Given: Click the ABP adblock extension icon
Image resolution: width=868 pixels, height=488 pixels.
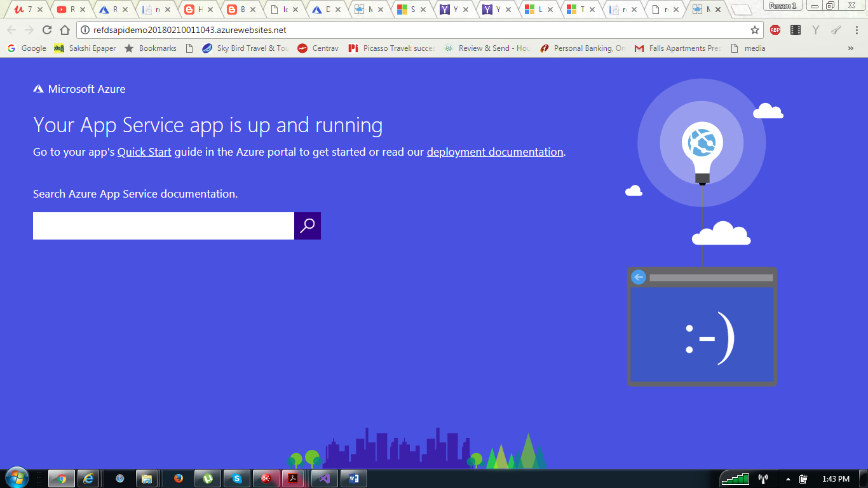Looking at the screenshot, I should point(775,29).
